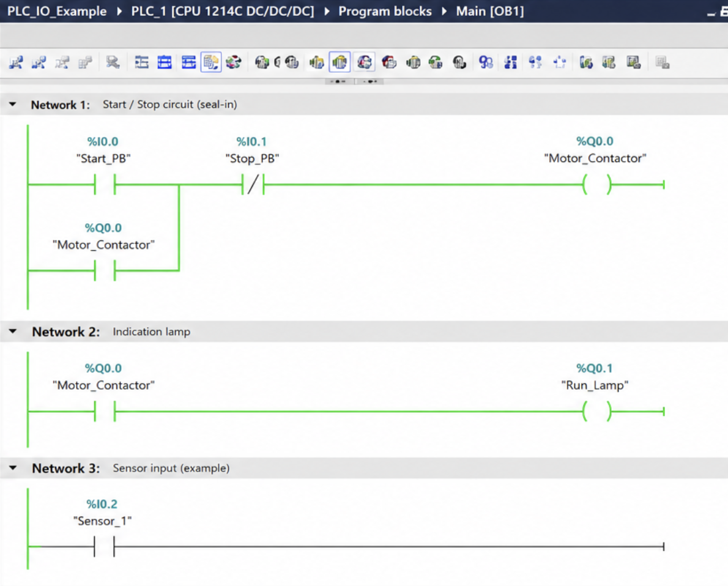Click the solid blue list icon beside the highlighted operands toggle

pyautogui.click(x=188, y=62)
